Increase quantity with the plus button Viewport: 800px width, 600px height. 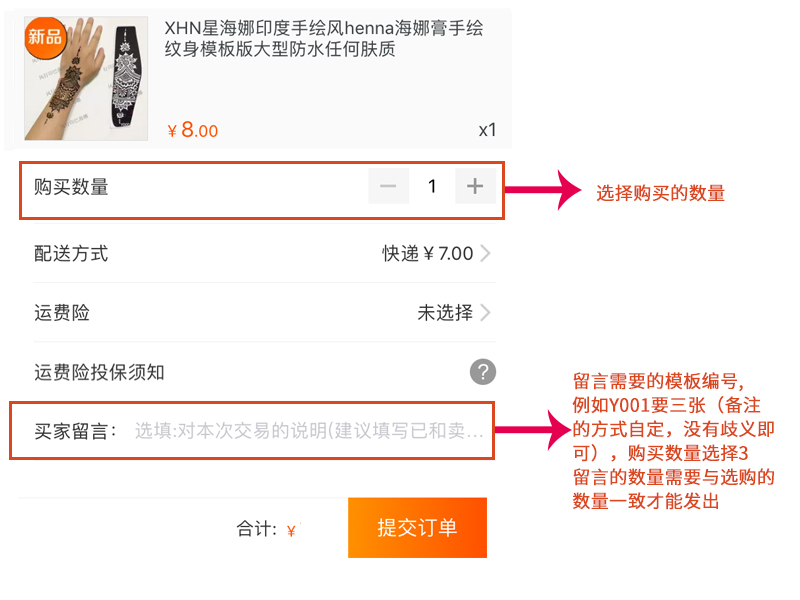(x=475, y=186)
